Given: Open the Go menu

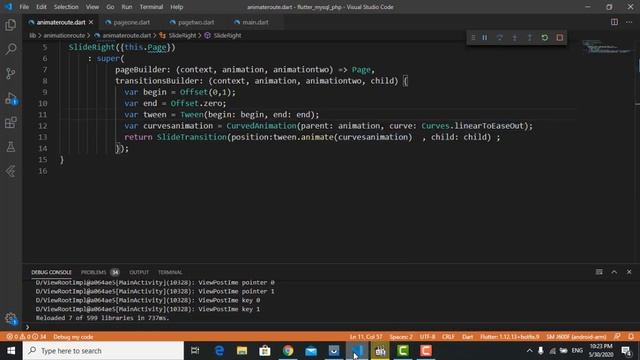Looking at the screenshot, I should tap(110, 7).
